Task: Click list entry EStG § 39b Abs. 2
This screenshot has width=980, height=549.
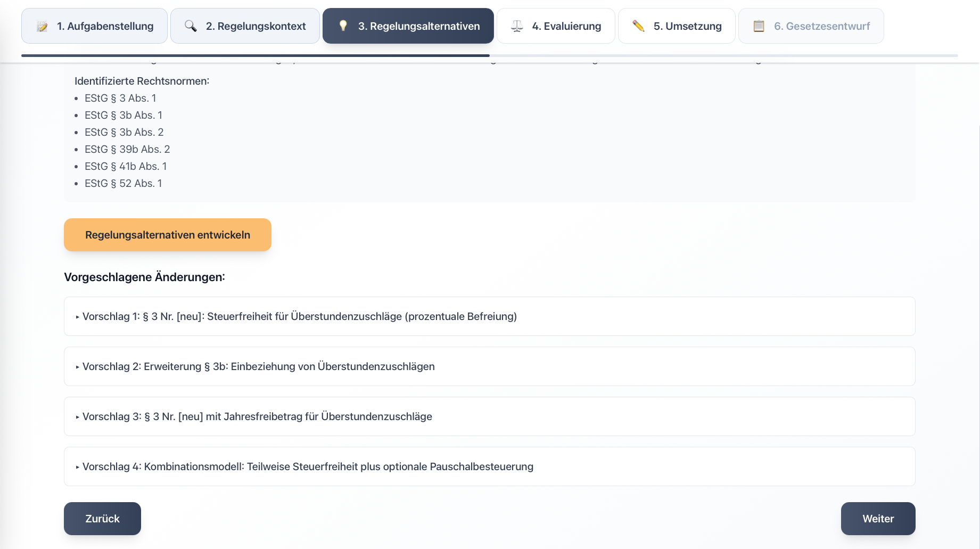Action: (127, 149)
